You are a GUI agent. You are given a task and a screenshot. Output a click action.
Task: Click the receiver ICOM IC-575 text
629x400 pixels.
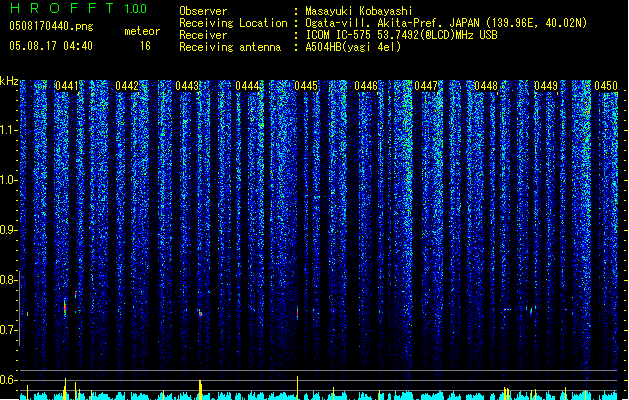coord(402,35)
